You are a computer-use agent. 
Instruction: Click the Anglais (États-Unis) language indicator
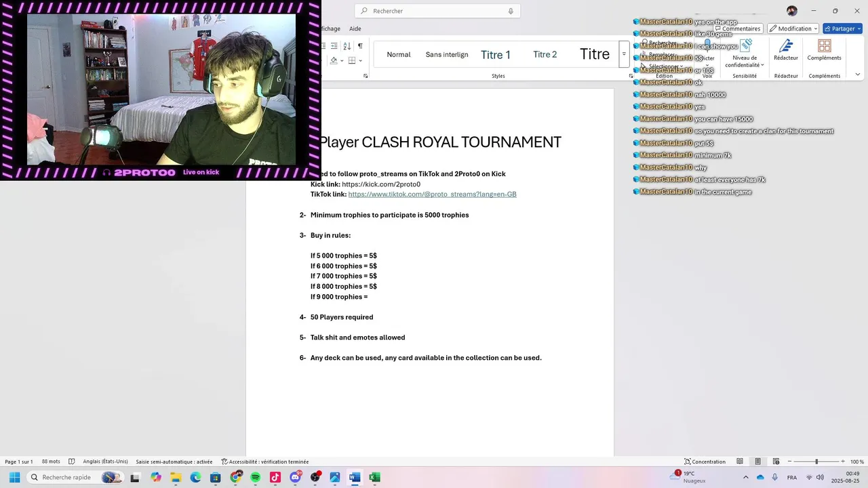pos(105,462)
